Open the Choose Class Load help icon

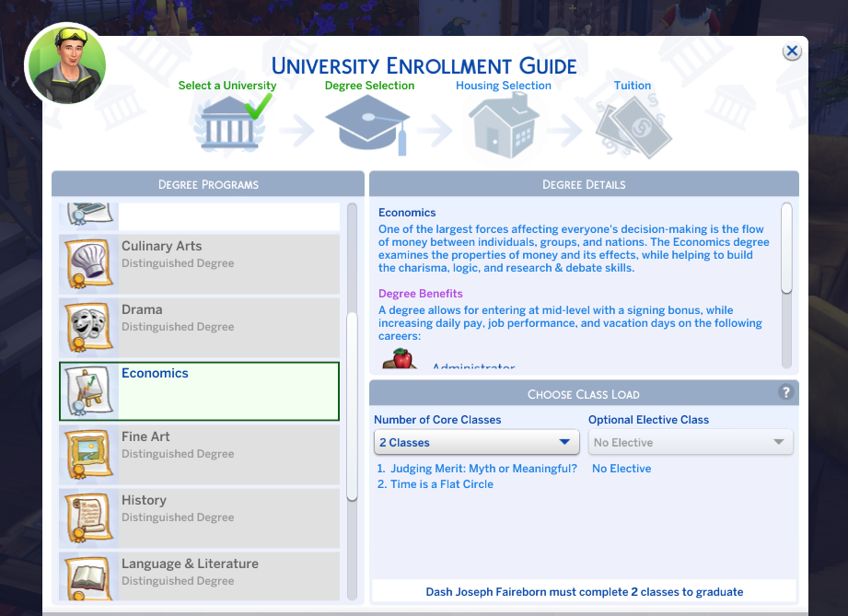click(785, 392)
